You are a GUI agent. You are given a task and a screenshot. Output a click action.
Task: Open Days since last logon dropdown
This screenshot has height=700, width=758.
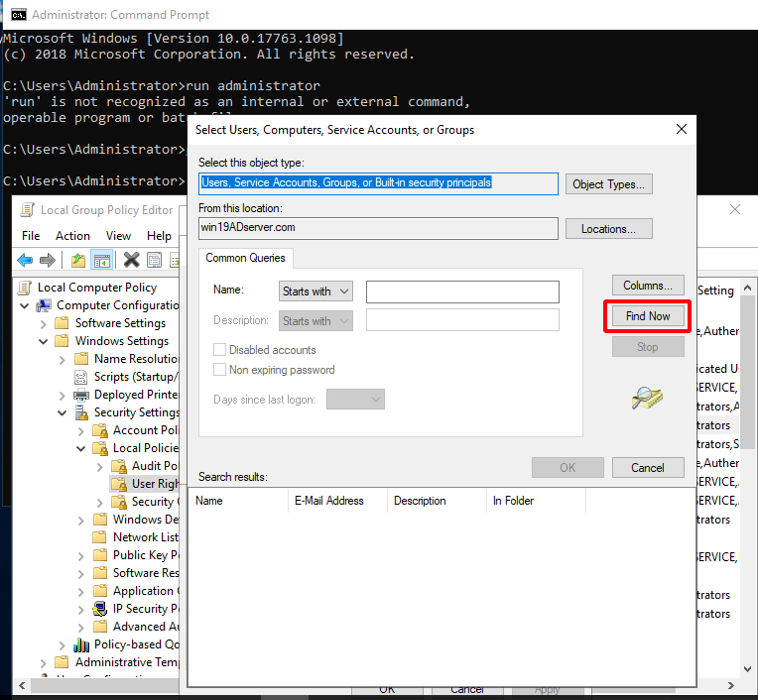[x=355, y=399]
